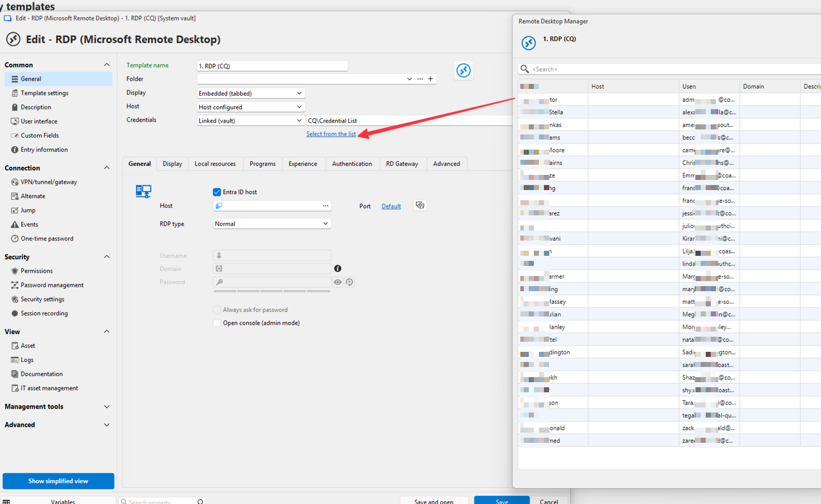Click Show simplified view button

[58, 481]
